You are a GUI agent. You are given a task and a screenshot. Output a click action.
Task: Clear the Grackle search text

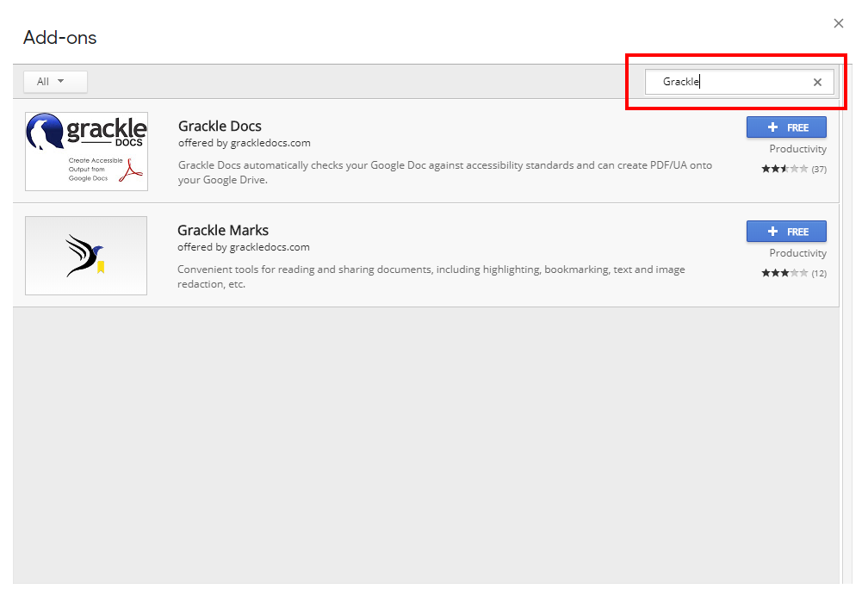817,83
